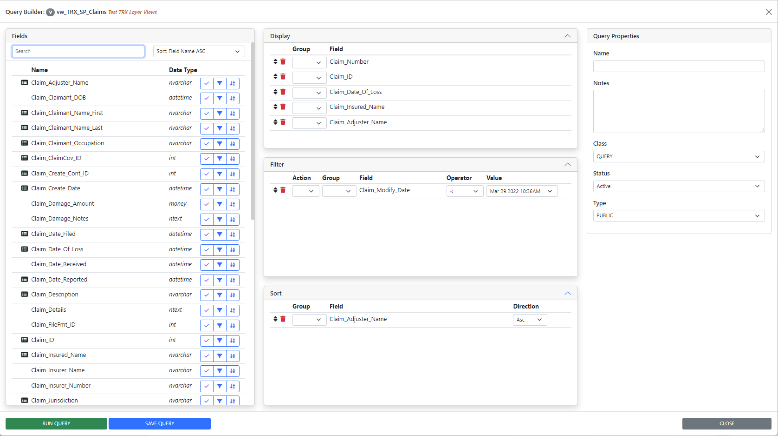Click the table icon beside Claim_Adjuster_Name field
This screenshot has height=436, width=778.
[24, 83]
